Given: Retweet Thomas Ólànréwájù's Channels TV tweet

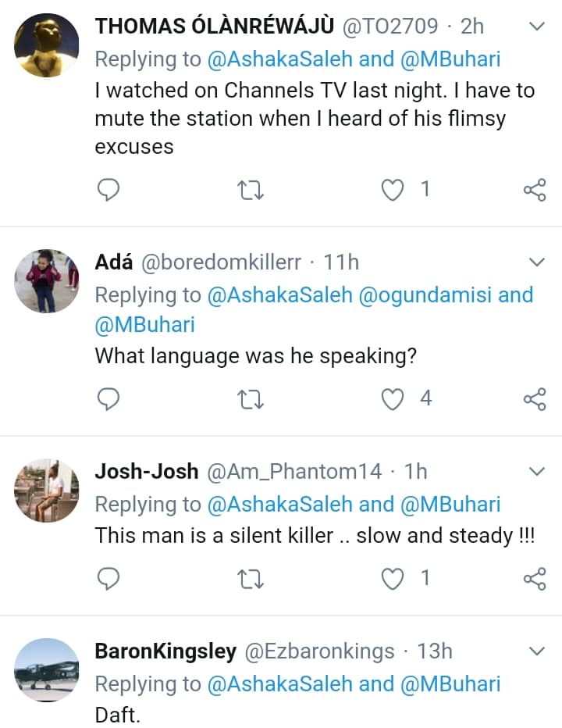Looking at the screenshot, I should coord(250,190).
